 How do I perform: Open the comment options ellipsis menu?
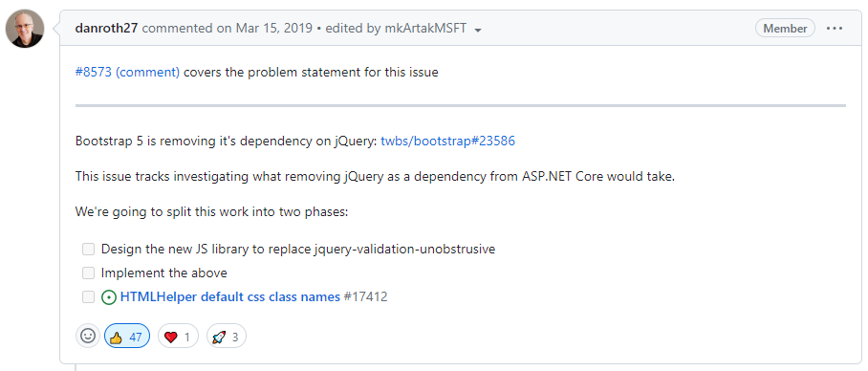[835, 29]
